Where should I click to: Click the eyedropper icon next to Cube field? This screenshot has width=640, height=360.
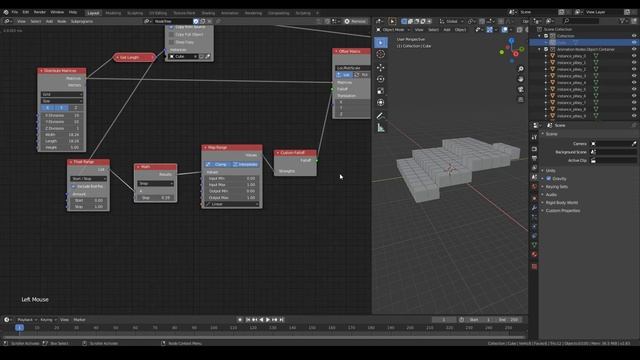[x=208, y=57]
